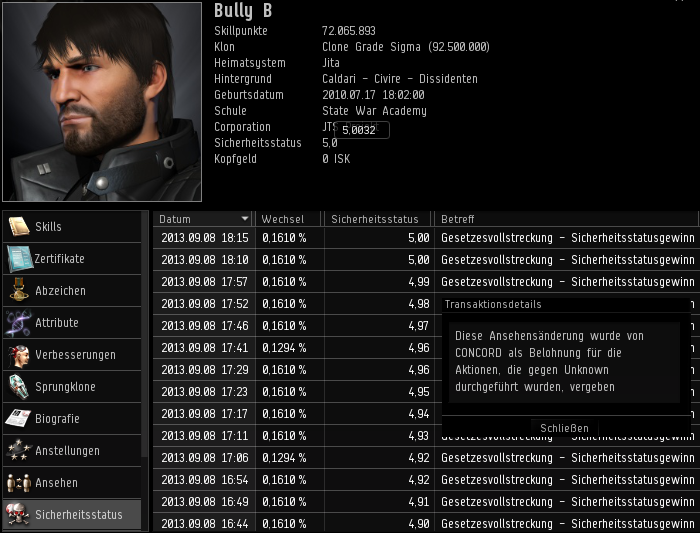Open the Attribute tab

(72, 322)
